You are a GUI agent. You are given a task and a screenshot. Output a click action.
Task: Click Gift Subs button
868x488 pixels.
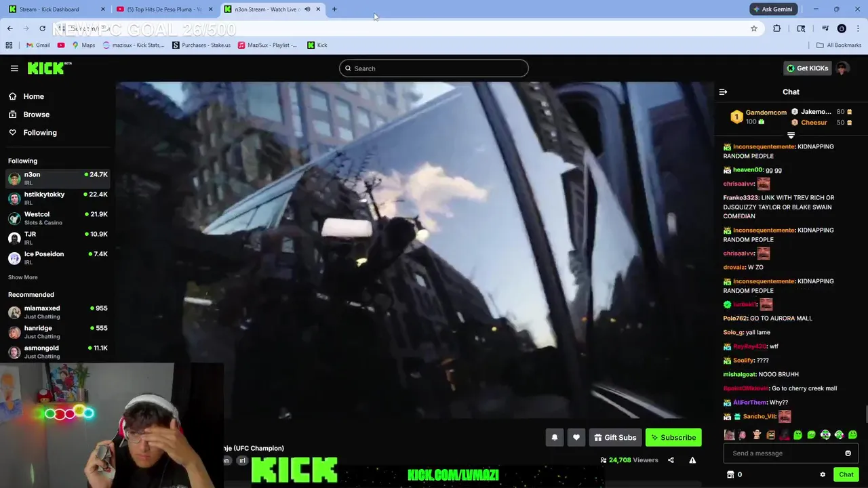pyautogui.click(x=615, y=438)
